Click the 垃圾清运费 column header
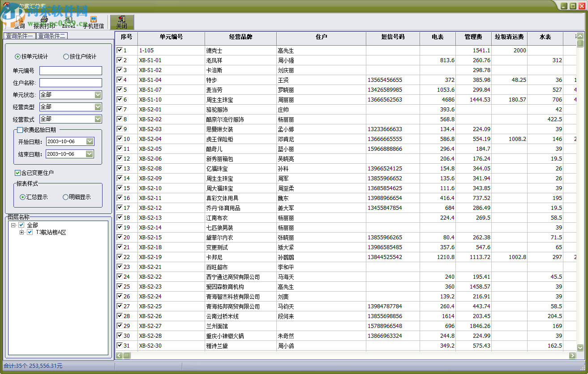The height and width of the screenshot is (374, 588). [510, 38]
